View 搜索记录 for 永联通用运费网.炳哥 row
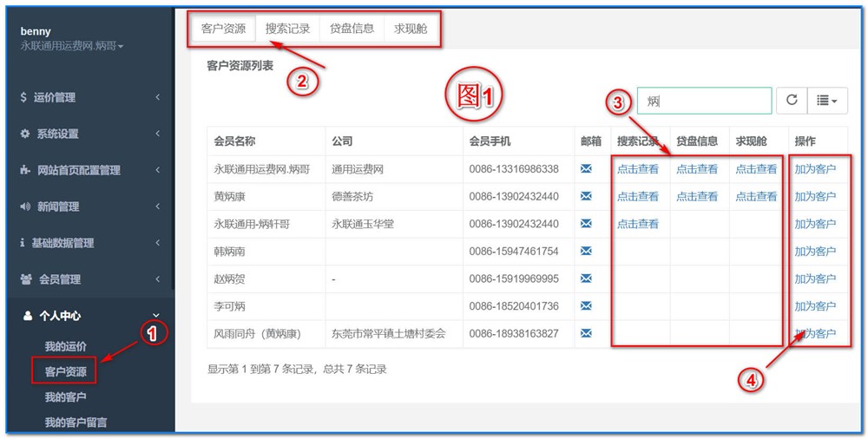Viewport: 868px width, 439px height. (638, 169)
